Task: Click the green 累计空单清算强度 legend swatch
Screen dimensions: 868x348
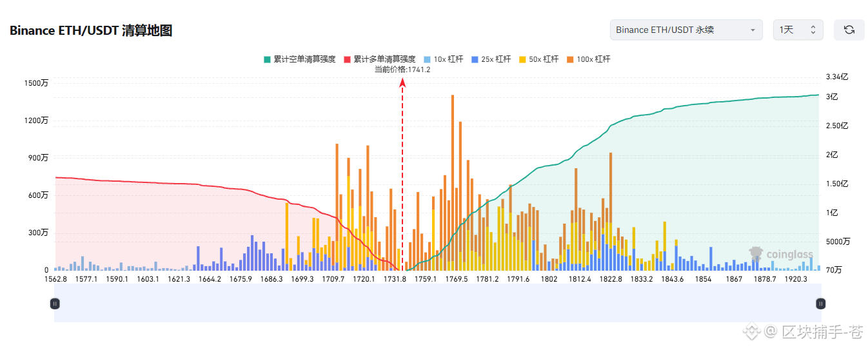Action: (267, 59)
